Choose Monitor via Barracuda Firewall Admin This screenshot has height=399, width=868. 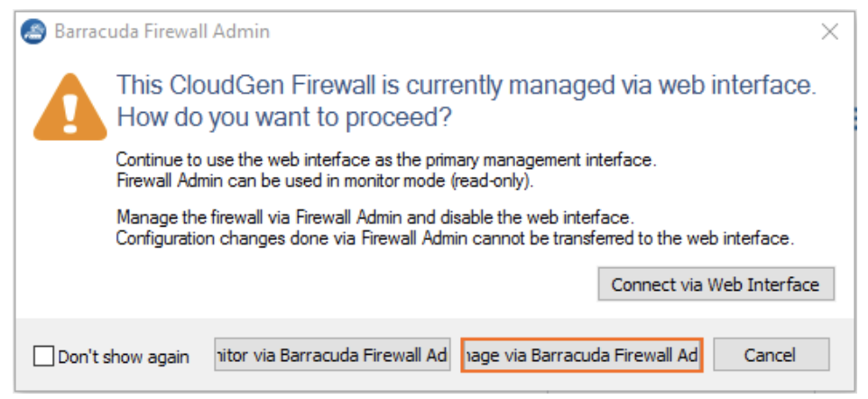(x=331, y=355)
